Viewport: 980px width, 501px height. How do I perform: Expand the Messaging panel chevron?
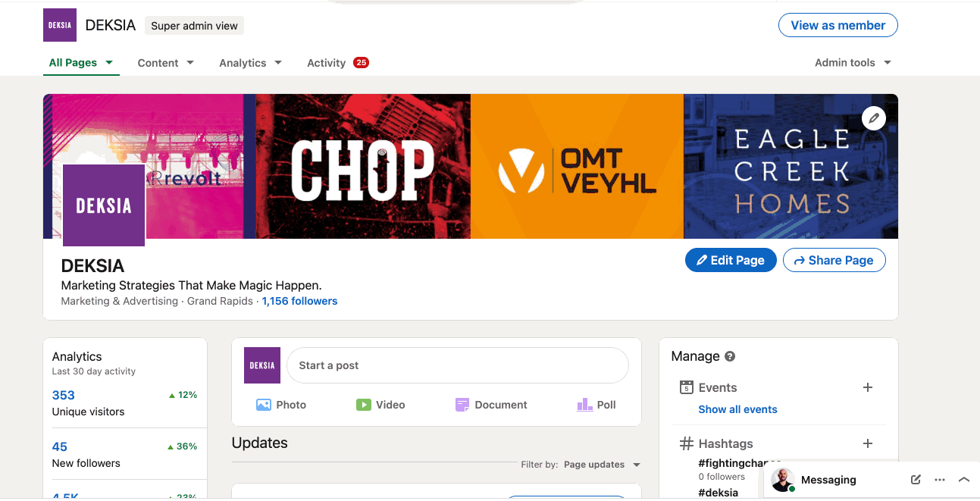pos(964,480)
